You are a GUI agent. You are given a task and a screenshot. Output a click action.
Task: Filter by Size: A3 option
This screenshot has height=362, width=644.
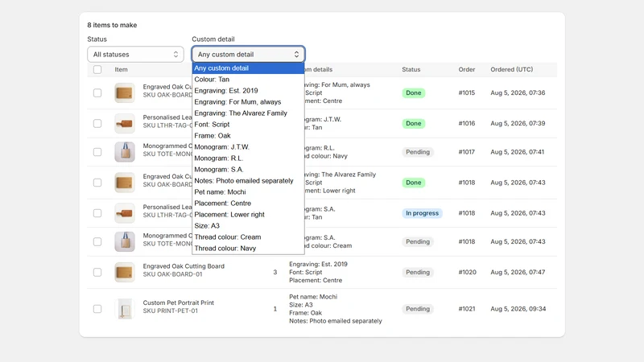pos(248,226)
